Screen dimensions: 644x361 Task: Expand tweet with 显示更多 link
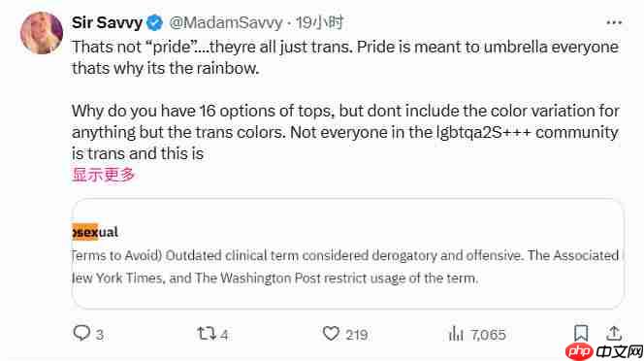point(104,175)
